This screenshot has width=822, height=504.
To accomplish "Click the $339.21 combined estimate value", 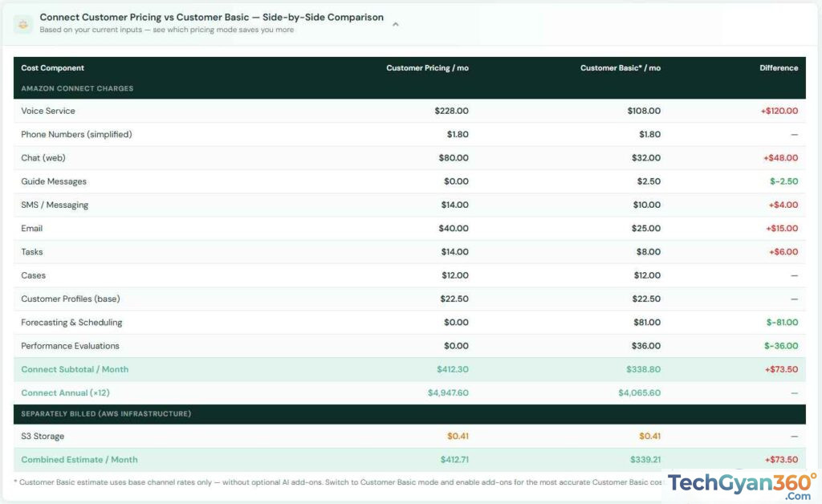I will [x=645, y=460].
